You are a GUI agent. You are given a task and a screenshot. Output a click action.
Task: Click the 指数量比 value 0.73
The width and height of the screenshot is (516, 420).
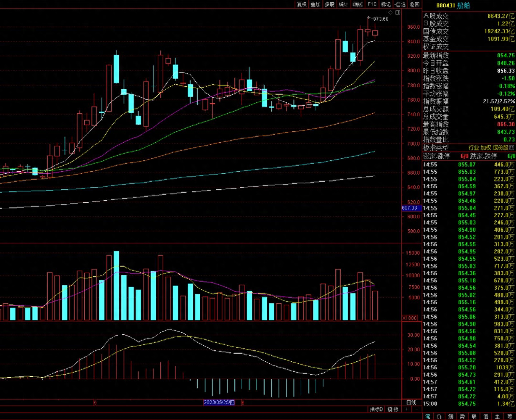tap(509, 139)
